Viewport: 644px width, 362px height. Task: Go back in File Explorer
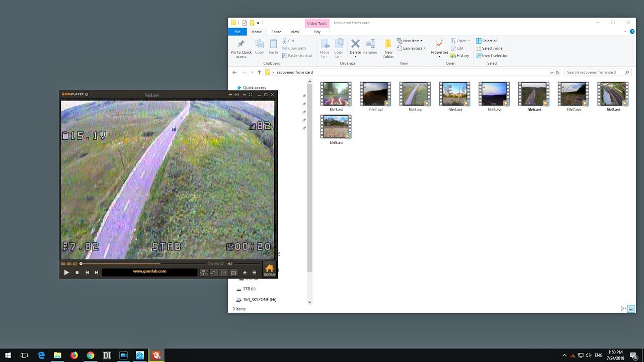click(234, 72)
